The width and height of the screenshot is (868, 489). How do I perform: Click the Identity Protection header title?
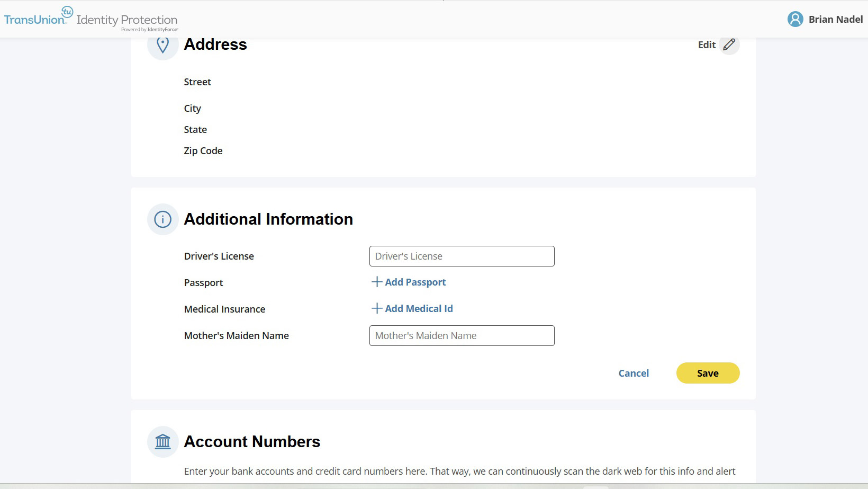click(127, 20)
